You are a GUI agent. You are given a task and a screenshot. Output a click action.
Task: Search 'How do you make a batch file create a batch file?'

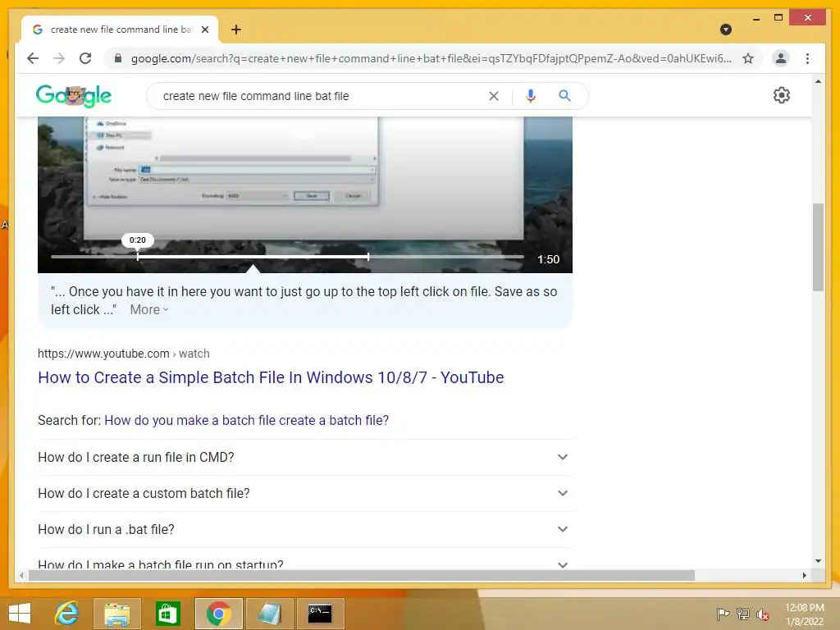coord(246,421)
